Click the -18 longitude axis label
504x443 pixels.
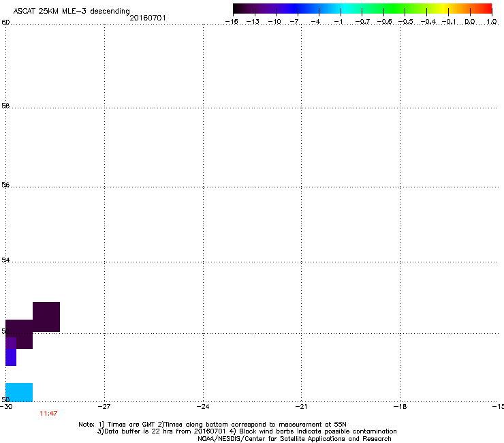click(400, 407)
